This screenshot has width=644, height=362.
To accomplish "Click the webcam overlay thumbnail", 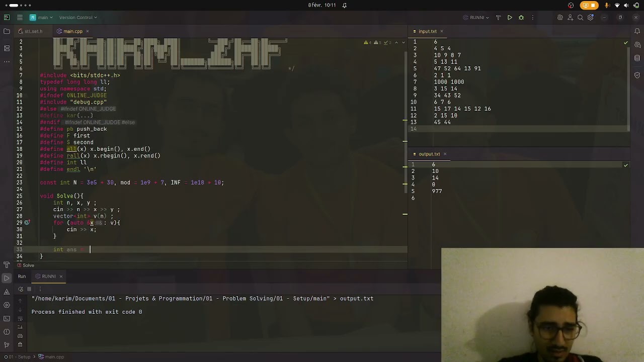I will (x=542, y=305).
